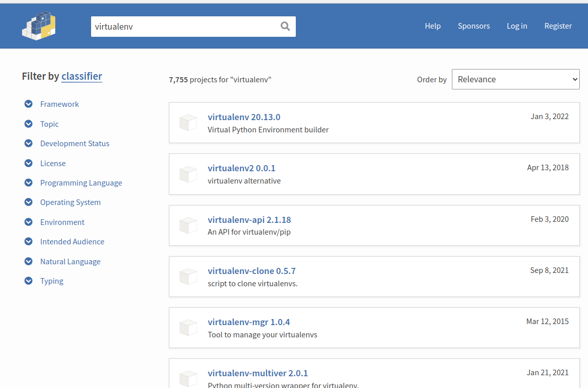Open the virtualenv-clone 0.5.7 project
Screen dimensions: 588x388
point(251,271)
